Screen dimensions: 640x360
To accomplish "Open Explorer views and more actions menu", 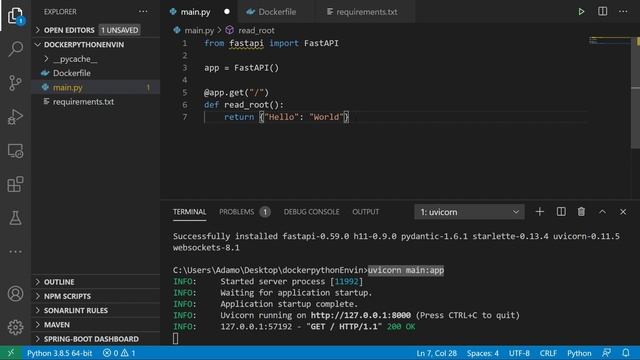I will (x=143, y=11).
